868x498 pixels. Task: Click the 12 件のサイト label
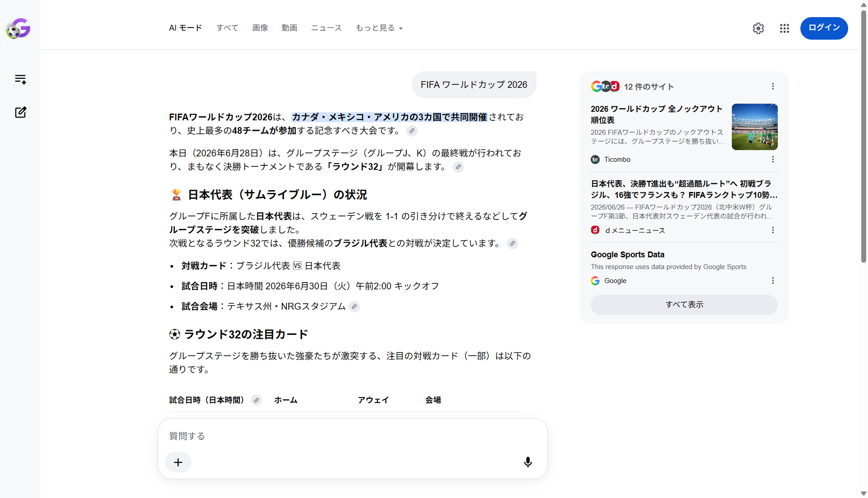(648, 87)
